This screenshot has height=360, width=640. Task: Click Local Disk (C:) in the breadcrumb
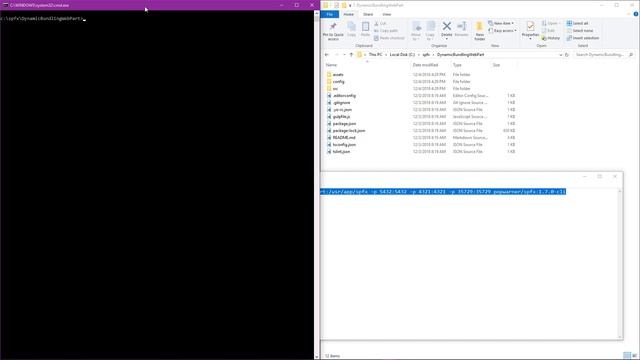click(402, 55)
